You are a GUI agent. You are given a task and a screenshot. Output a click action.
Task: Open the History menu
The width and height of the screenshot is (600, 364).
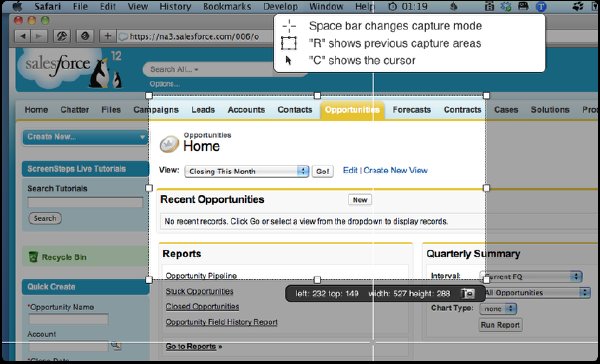click(175, 7)
